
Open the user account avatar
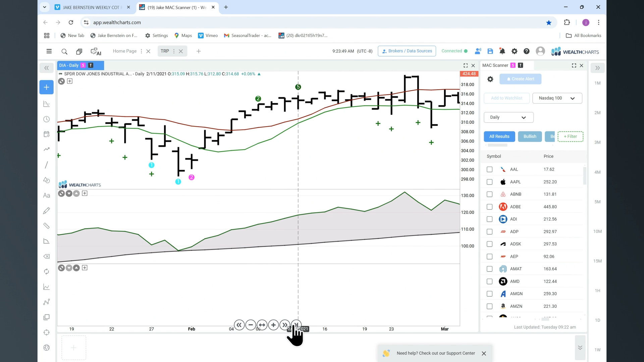click(x=540, y=51)
